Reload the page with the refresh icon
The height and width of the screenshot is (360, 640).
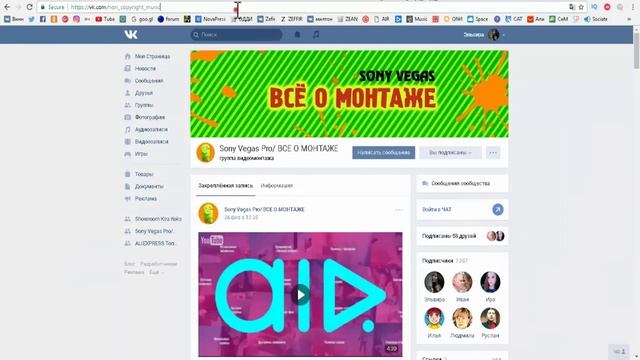(29, 7)
